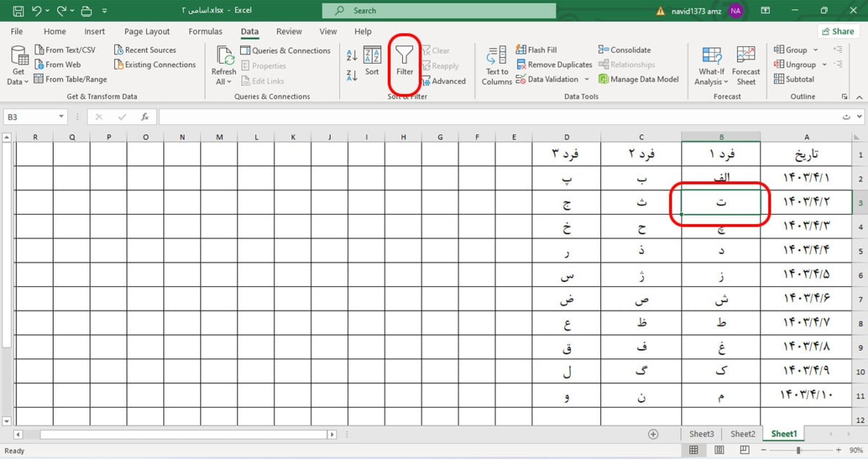The image size is (868, 459).
Task: Click the Open folder icon in quick access
Action: 86,11
